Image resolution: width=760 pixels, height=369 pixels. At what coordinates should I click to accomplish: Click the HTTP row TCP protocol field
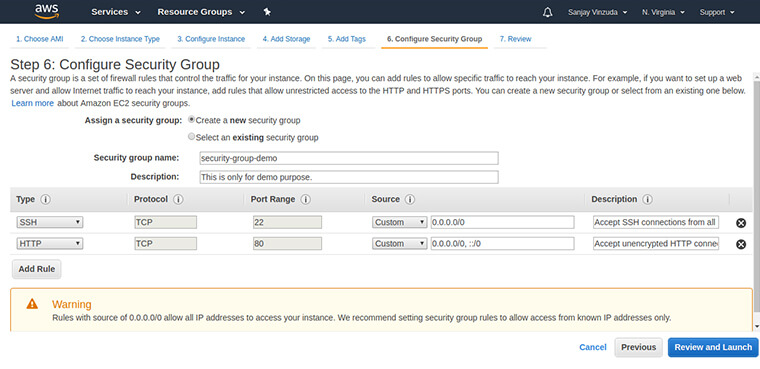[x=165, y=243]
